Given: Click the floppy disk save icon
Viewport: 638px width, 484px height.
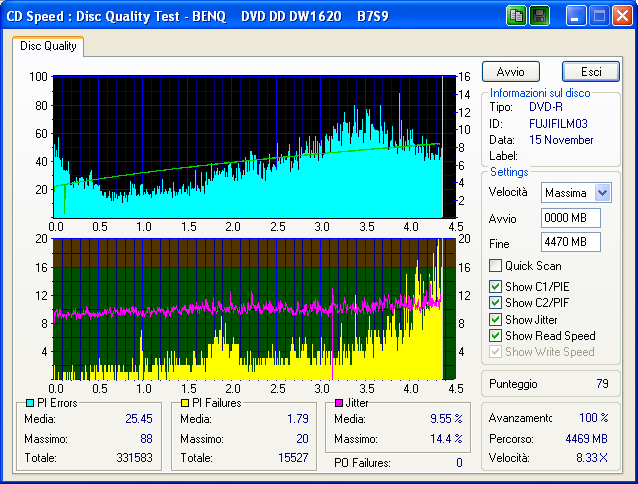Looking at the screenshot, I should [x=540, y=16].
